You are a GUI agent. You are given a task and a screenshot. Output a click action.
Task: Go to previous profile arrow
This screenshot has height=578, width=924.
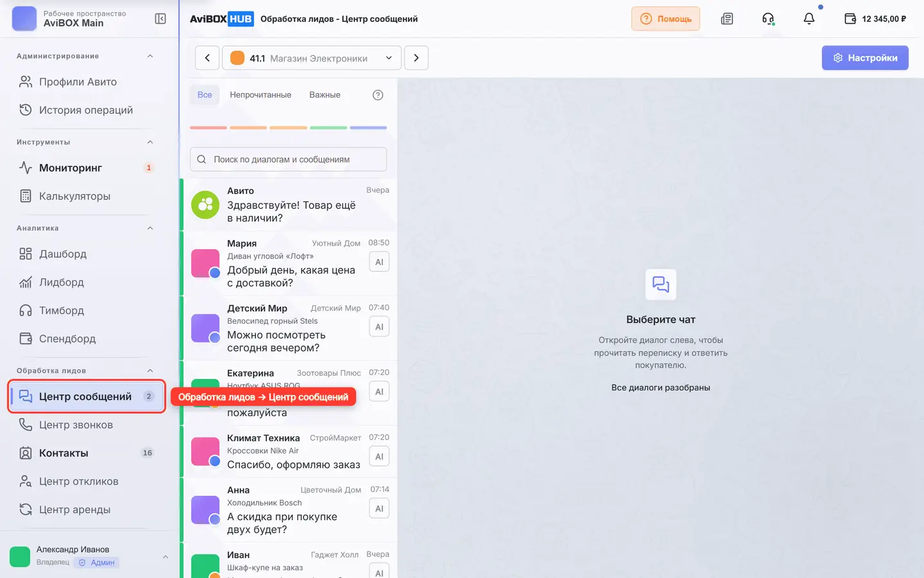tap(207, 58)
